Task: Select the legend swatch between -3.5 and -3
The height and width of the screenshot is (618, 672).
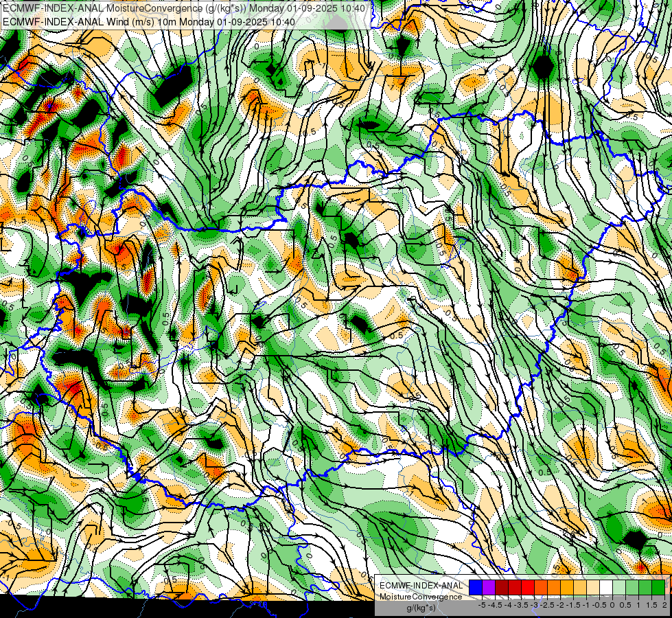Action: point(528,588)
